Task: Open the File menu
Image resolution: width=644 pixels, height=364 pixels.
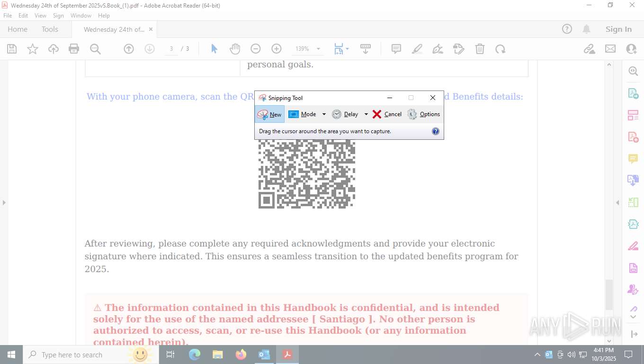Action: pyautogui.click(x=8, y=16)
